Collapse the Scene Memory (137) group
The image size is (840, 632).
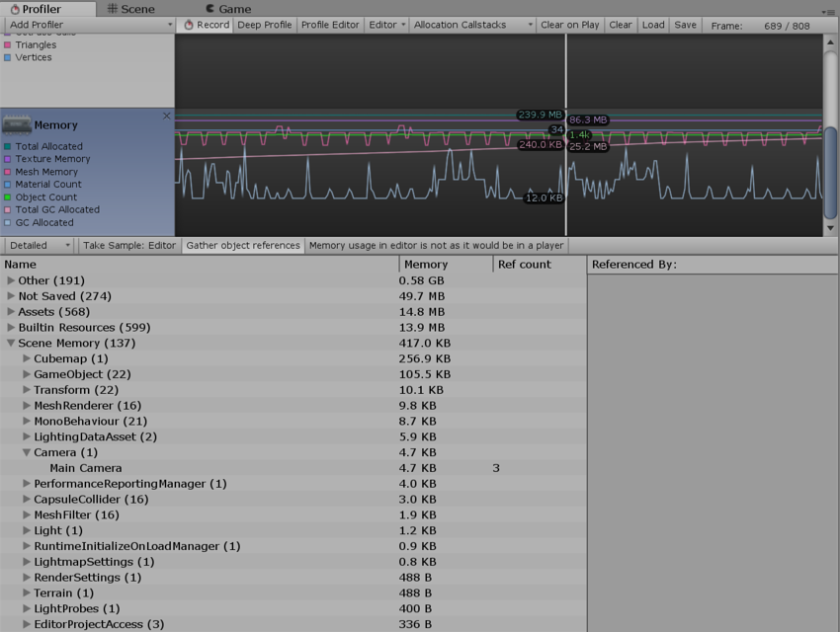pyautogui.click(x=11, y=344)
